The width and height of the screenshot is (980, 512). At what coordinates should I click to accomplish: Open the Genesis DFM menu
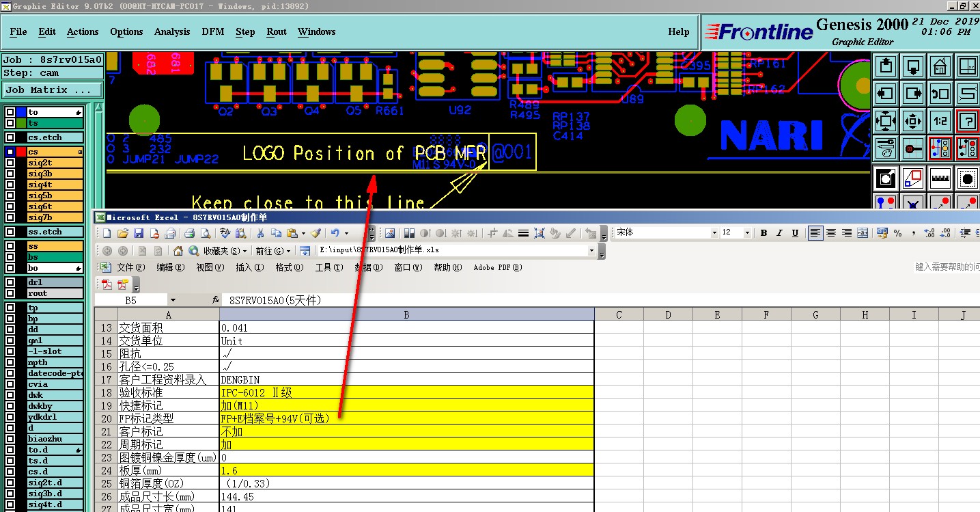pyautogui.click(x=213, y=31)
